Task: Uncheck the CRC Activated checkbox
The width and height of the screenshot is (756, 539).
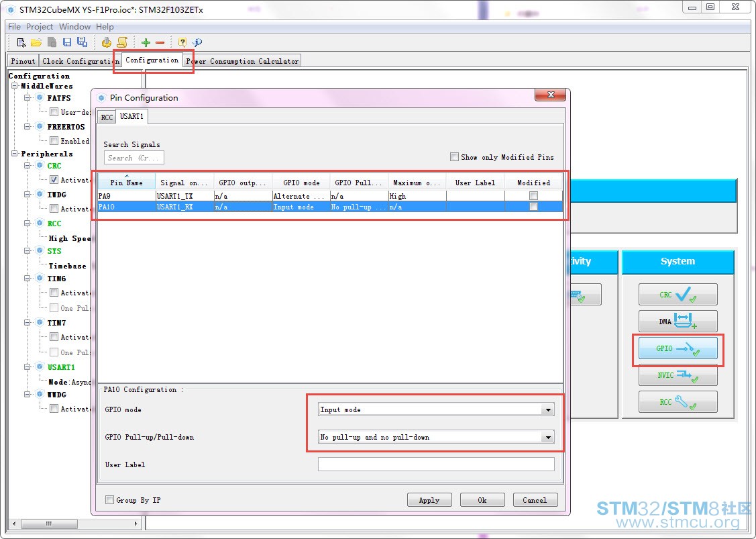Action: coord(54,179)
